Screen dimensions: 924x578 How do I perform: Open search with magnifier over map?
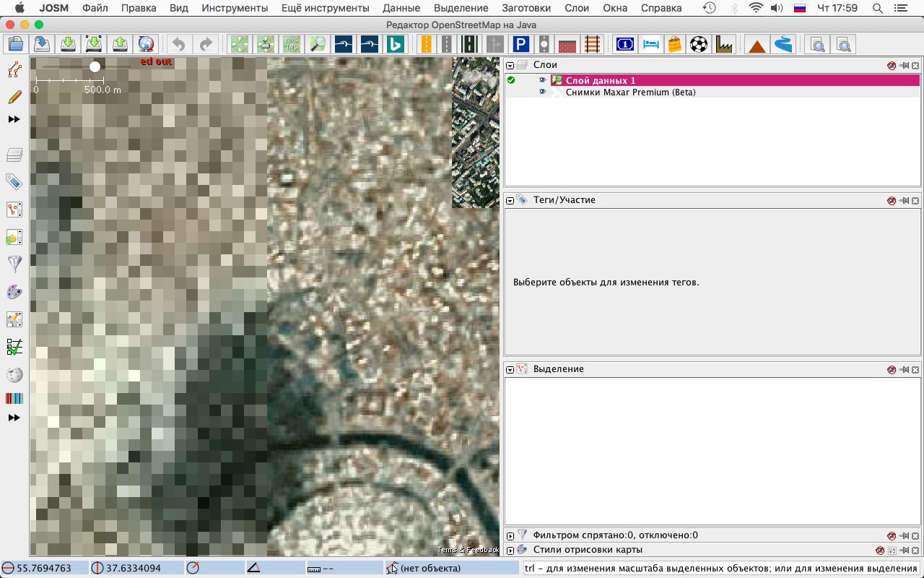click(x=318, y=44)
